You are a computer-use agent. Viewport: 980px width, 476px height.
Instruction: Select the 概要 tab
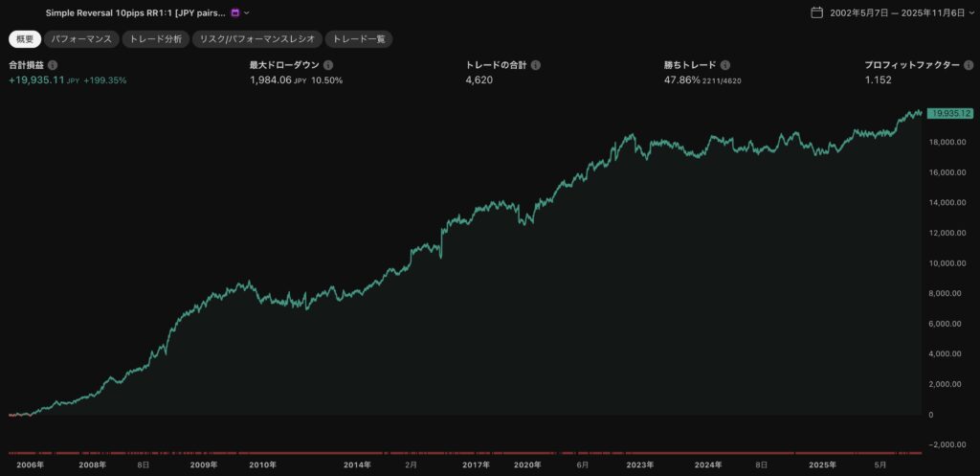pyautogui.click(x=25, y=39)
